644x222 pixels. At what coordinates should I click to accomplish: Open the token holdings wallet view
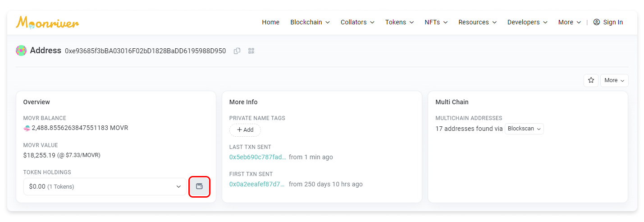pos(199,186)
